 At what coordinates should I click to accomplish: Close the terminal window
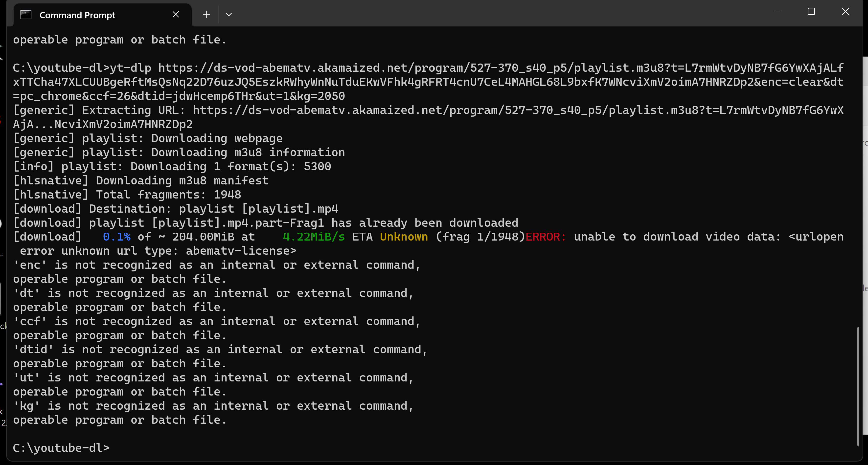845,11
